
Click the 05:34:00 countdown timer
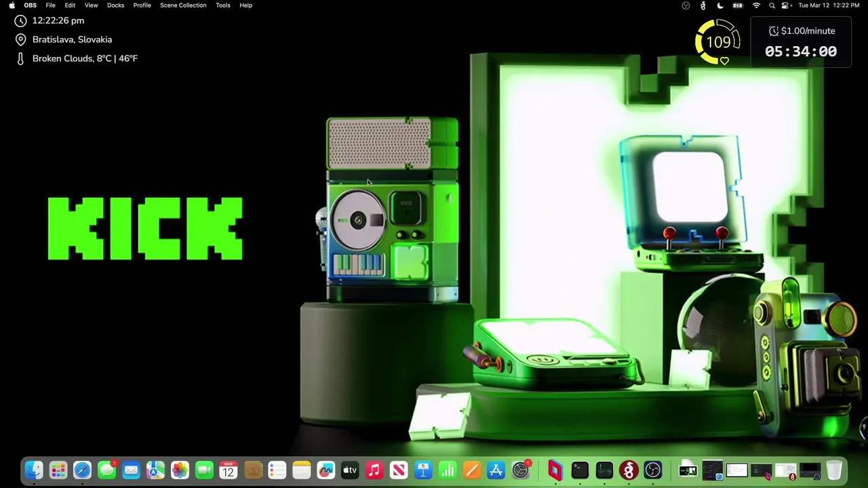point(801,52)
